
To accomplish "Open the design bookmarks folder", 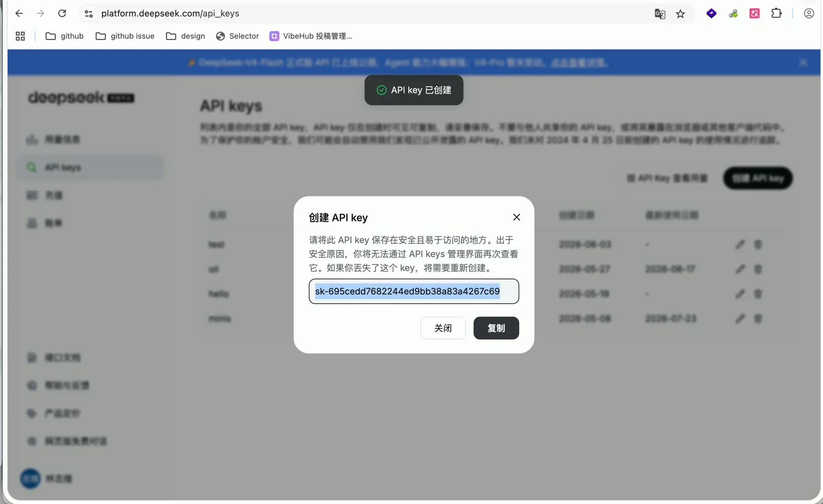I will [186, 36].
